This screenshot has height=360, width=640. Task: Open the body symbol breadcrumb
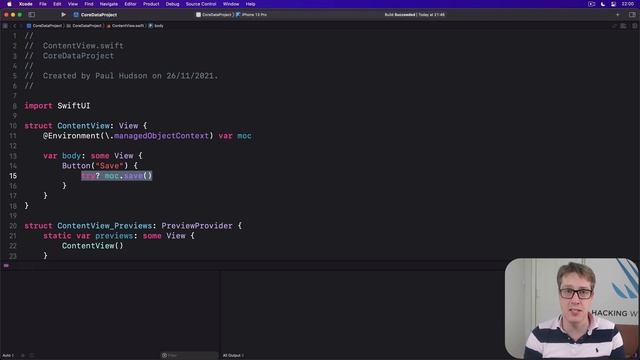click(156, 26)
